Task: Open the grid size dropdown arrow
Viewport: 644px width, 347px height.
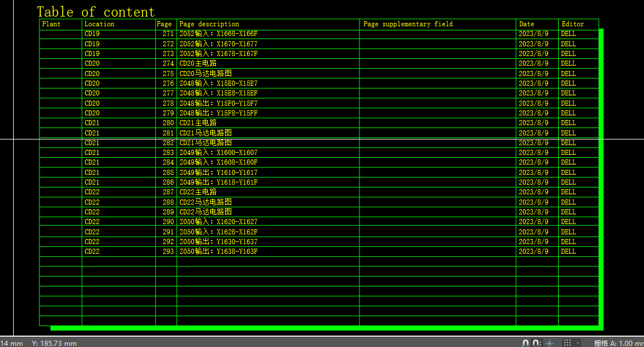Action: click(578, 343)
